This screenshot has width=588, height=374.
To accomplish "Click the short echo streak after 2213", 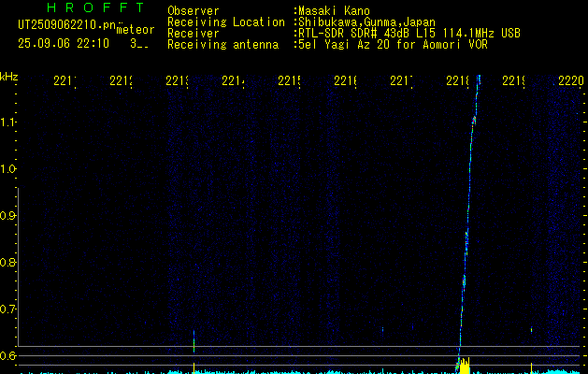I will click(x=194, y=341).
